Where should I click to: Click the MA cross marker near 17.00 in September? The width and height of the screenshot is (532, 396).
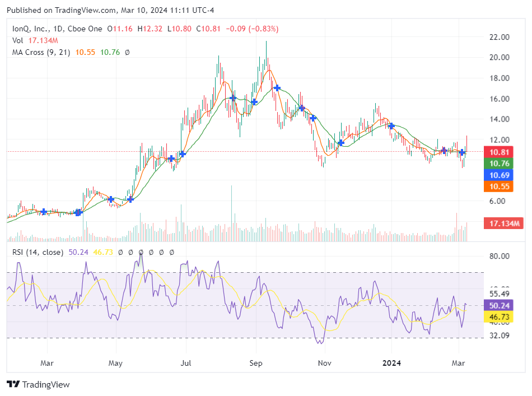(277, 88)
